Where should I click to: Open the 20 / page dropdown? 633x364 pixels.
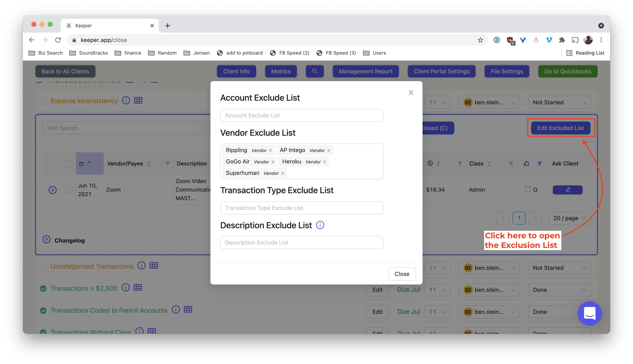[569, 218]
